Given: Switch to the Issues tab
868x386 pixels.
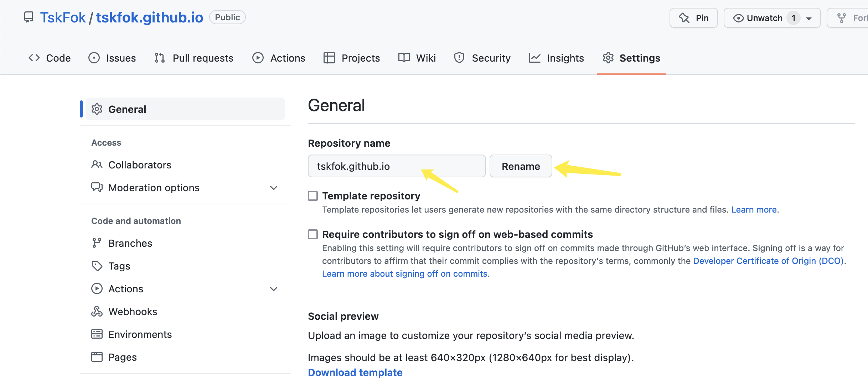Looking at the screenshot, I should (x=112, y=58).
